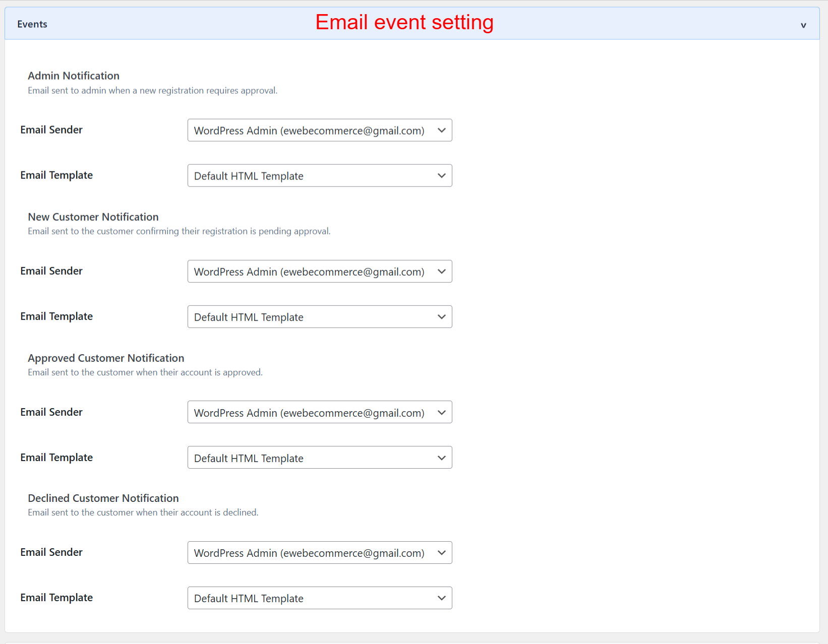Viewport: 828px width, 644px height.
Task: Open Email Sender dropdown under New Customer Notification
Action: tap(320, 271)
